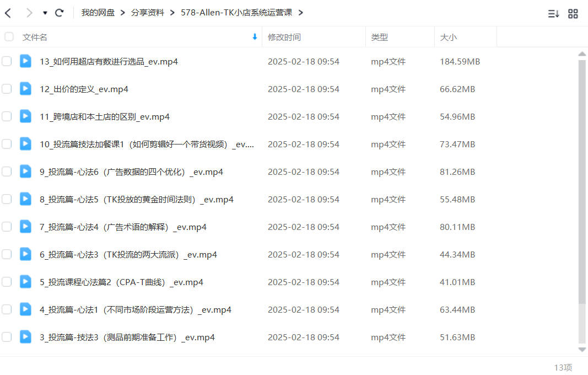Sort by 大小 column
588x375 pixels.
(448, 37)
